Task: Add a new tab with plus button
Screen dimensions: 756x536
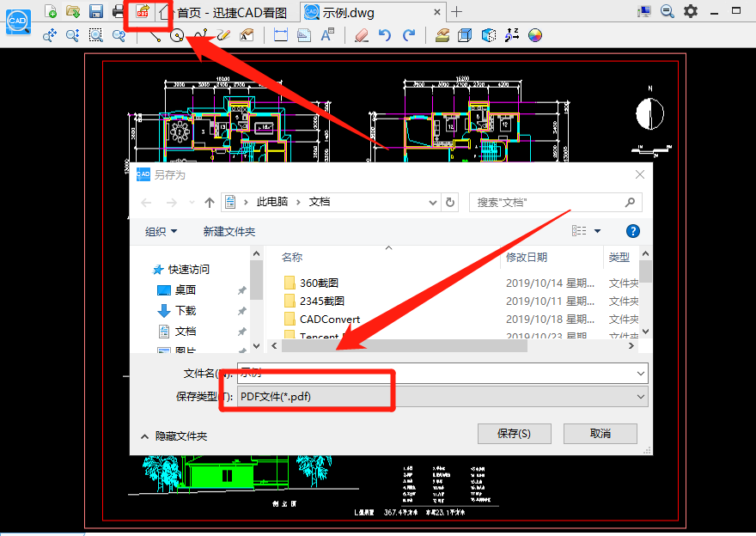Action: coord(456,11)
